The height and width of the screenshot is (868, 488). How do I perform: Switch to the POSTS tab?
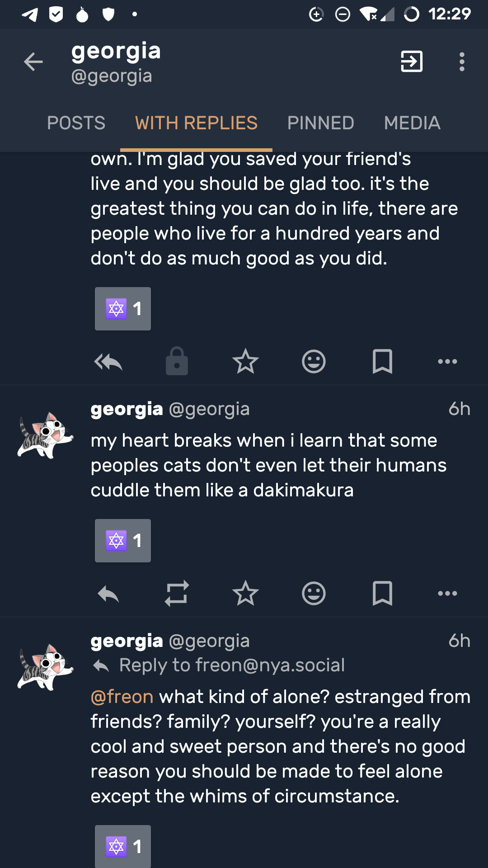[76, 123]
